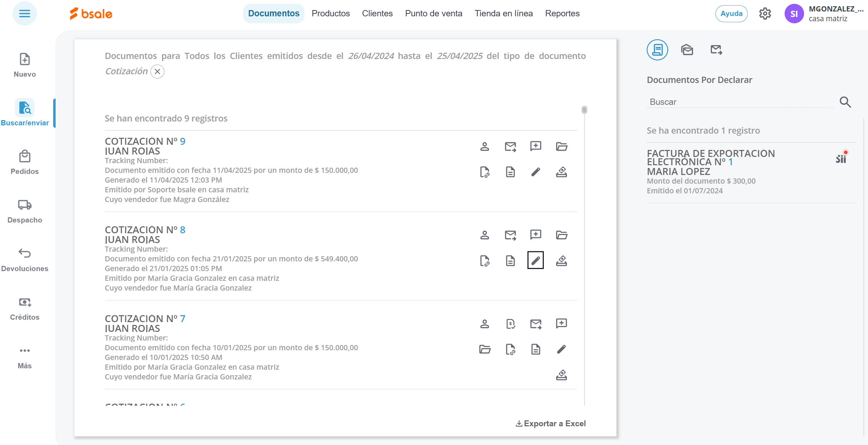Remove the Cotización search filter
868x445 pixels.
click(157, 72)
